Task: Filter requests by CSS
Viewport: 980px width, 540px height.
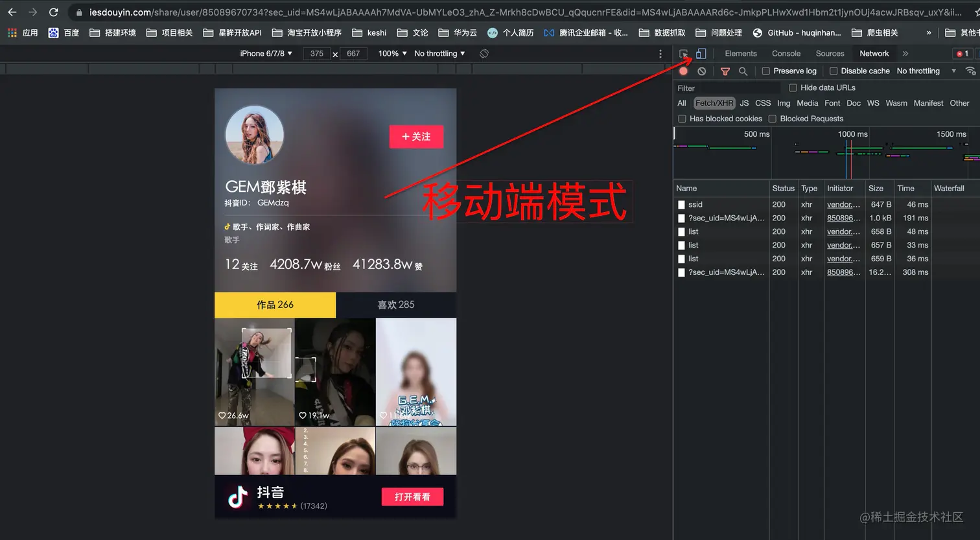Action: point(763,103)
